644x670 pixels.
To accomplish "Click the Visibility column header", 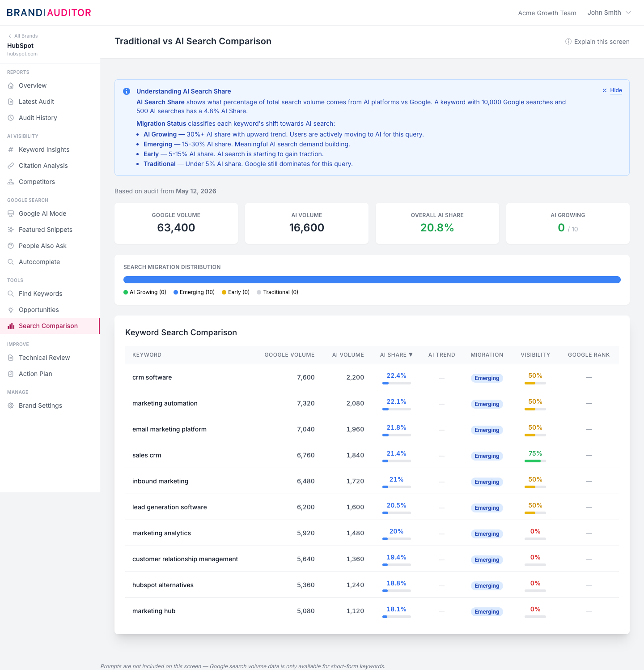I will point(535,355).
